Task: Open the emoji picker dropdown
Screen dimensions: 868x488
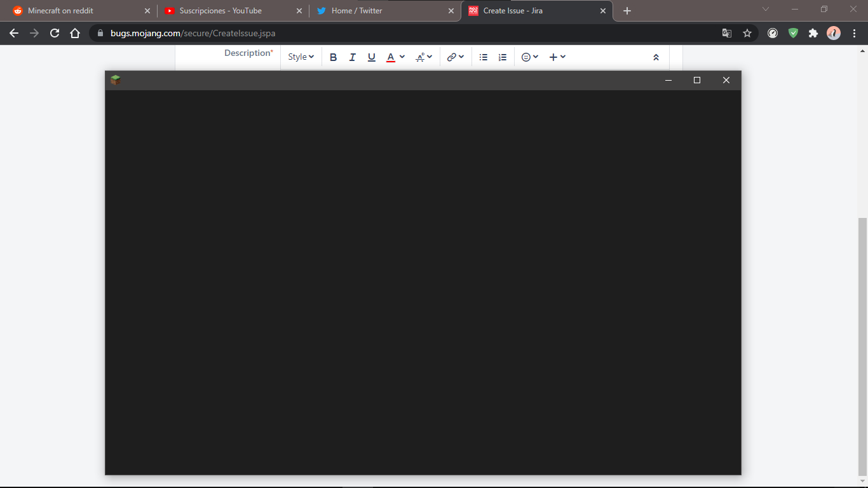Action: tap(529, 57)
